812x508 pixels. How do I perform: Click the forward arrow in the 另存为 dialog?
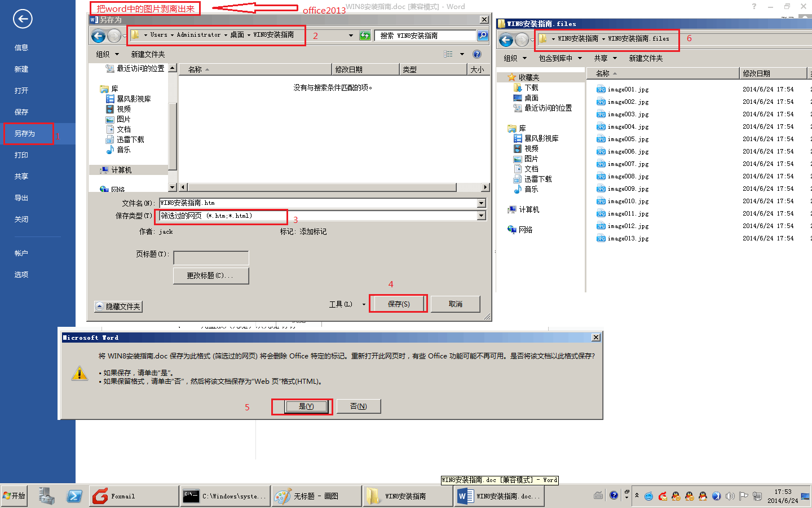pos(114,36)
